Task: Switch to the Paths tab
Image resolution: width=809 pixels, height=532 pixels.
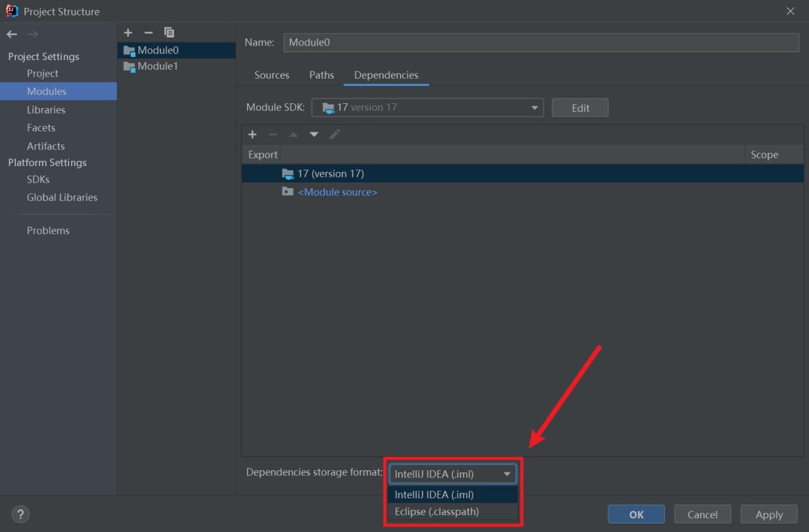Action: 321,75
